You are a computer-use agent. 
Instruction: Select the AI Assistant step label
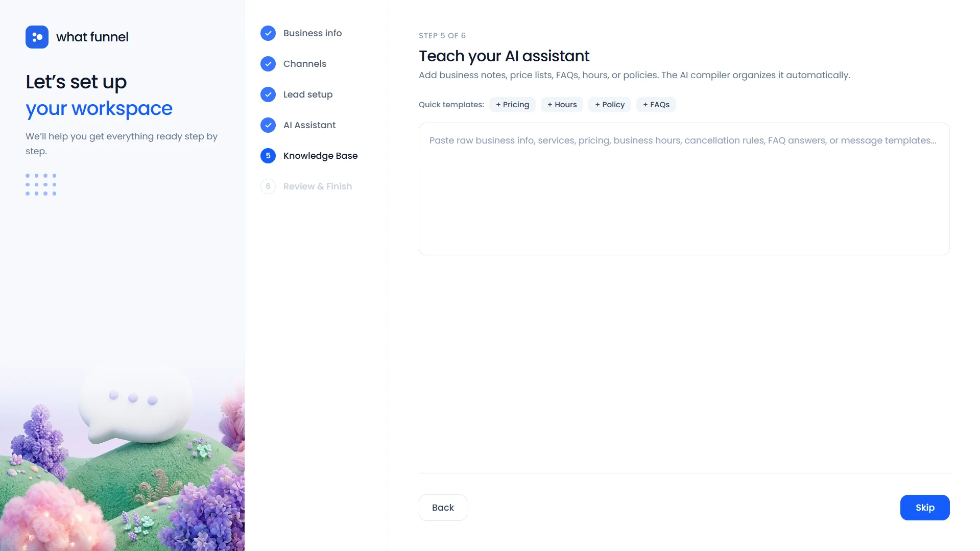tap(309, 125)
